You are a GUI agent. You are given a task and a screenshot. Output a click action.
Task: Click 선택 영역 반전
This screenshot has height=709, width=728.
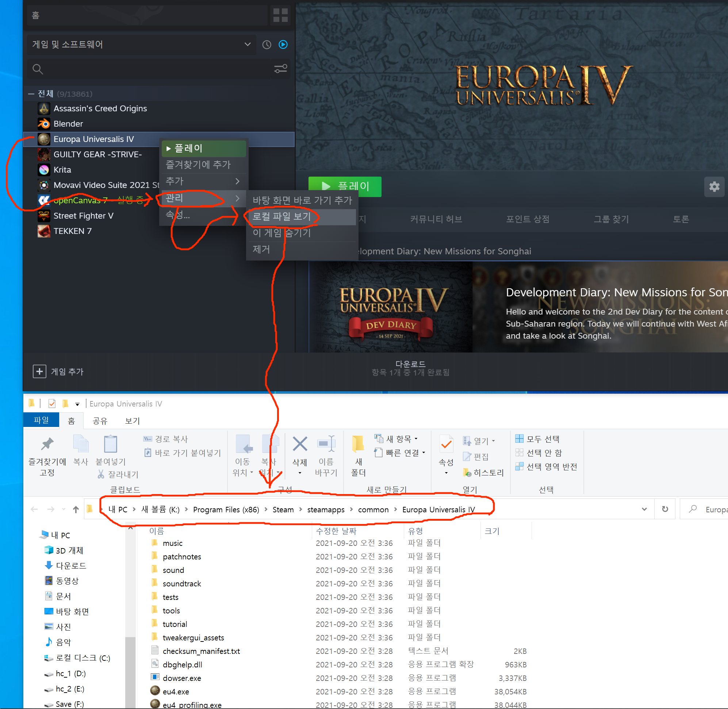click(546, 467)
